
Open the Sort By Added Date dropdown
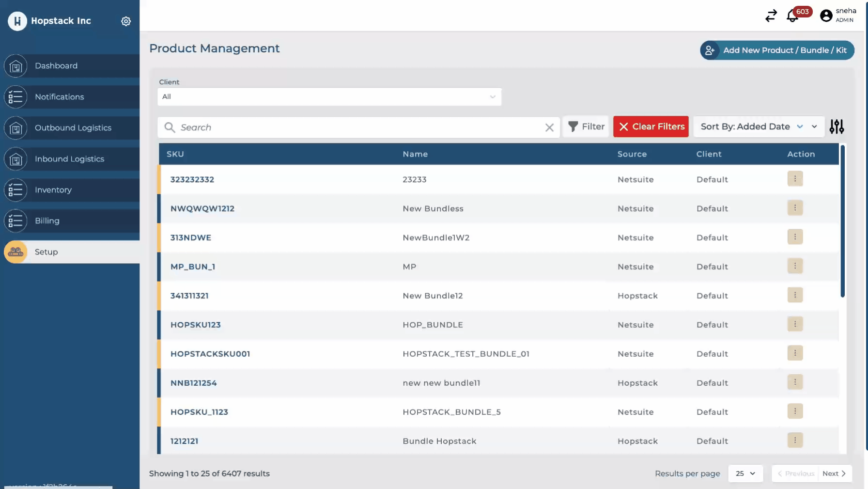(758, 127)
